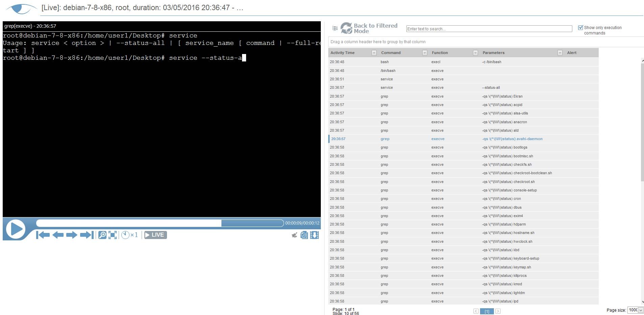The height and width of the screenshot is (315, 644).
Task: Open Activity Time column filter dropdown
Action: click(374, 53)
